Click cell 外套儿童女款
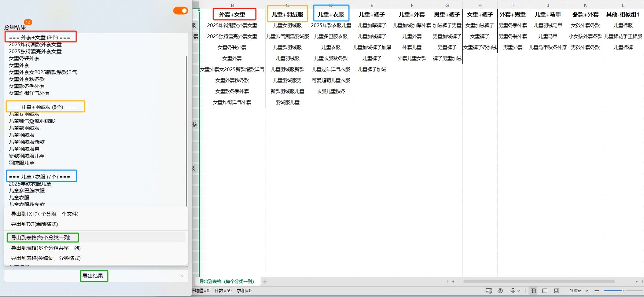The height and width of the screenshot is (297, 644). (x=412, y=58)
